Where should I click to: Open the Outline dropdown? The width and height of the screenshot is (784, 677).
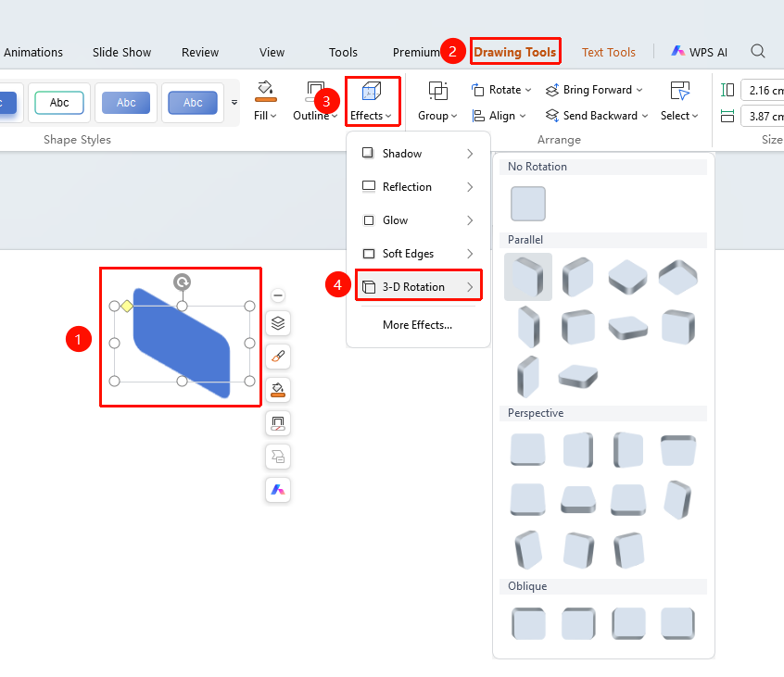coord(315,102)
